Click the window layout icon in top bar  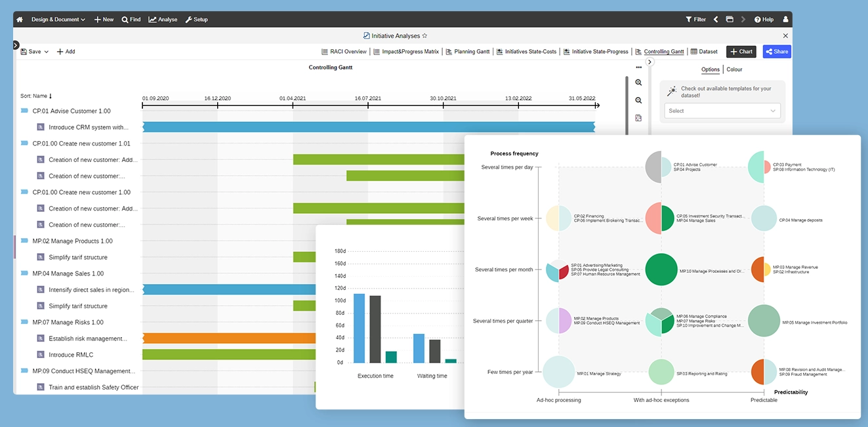(730, 20)
